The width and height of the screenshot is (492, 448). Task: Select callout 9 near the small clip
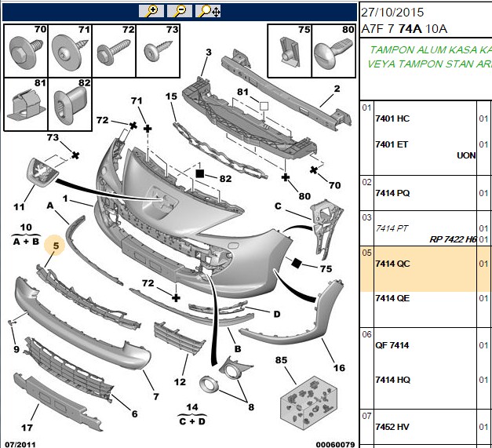click(x=16, y=349)
